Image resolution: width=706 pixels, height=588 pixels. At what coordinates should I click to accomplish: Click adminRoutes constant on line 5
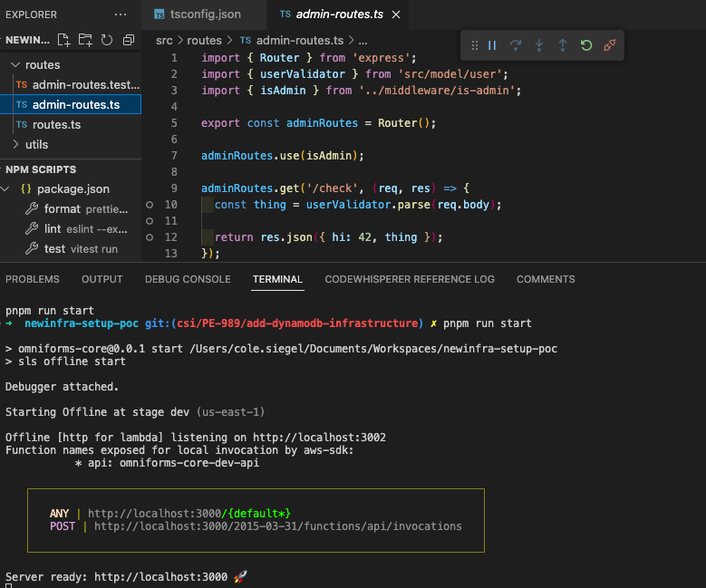click(x=322, y=123)
